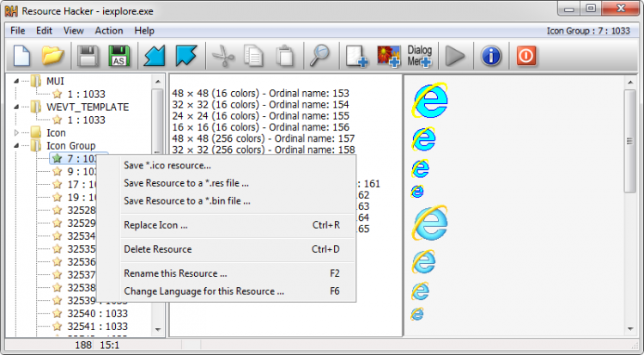Select the resource starting with 19
The height and width of the screenshot is (355, 644).
pos(82,198)
